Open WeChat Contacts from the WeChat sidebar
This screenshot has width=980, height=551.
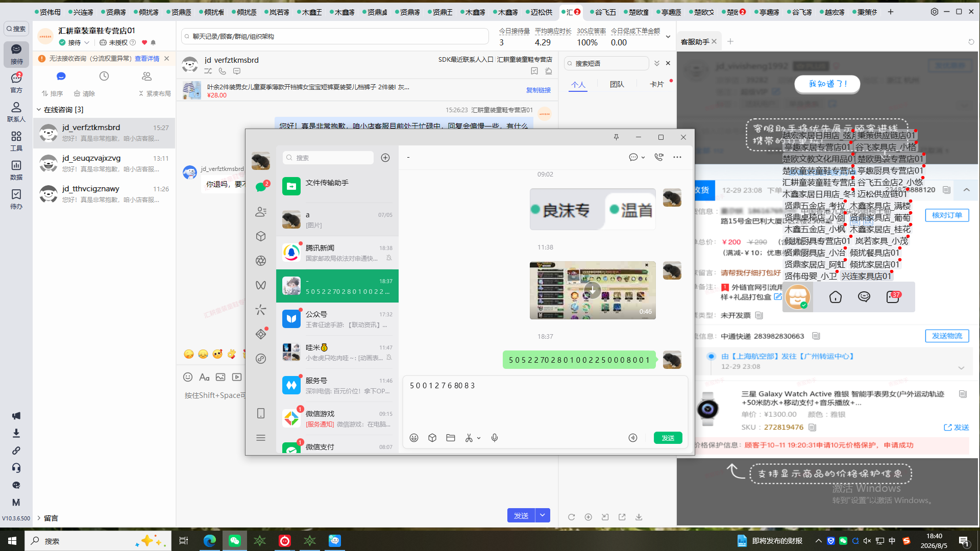point(261,212)
